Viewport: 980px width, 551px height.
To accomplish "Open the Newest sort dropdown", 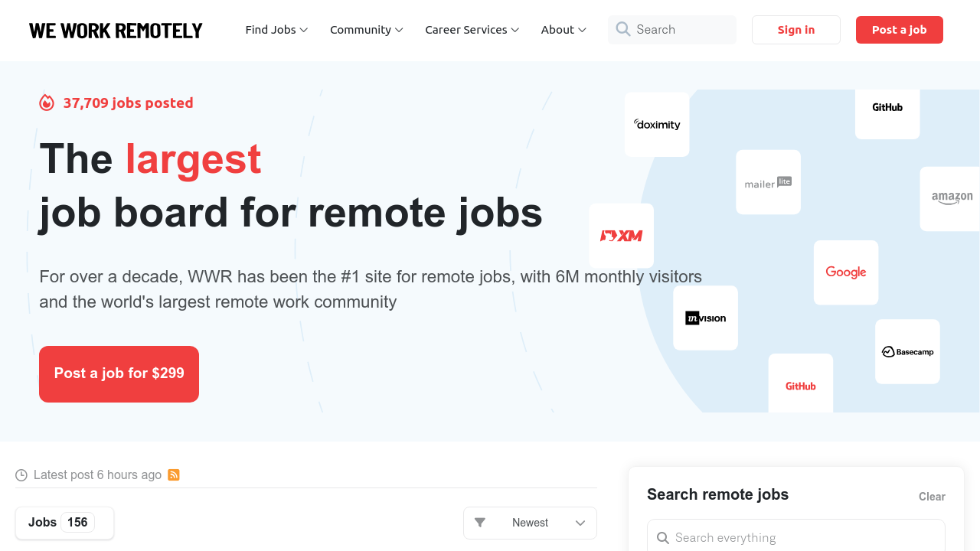I will coord(530,523).
